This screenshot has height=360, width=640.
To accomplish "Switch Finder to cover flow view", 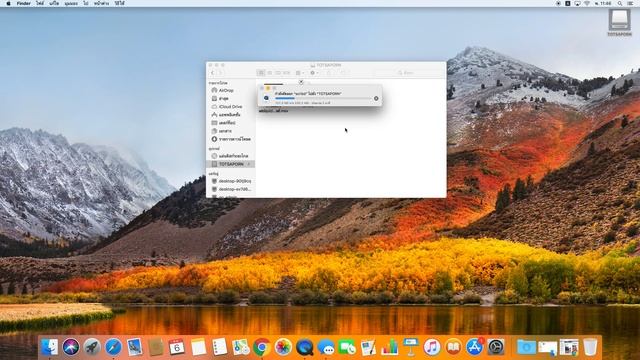I will click(287, 73).
